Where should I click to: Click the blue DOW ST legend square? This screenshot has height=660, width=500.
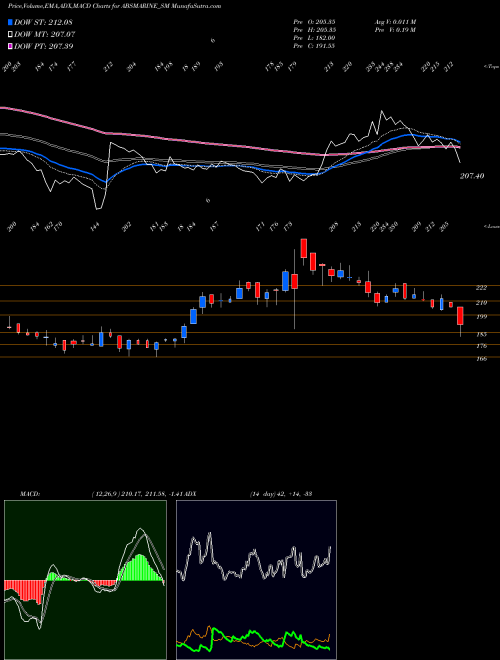tap(10, 22)
